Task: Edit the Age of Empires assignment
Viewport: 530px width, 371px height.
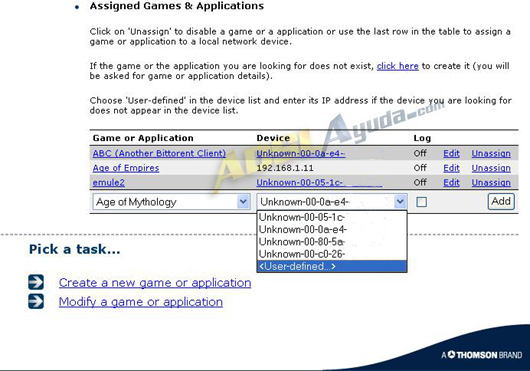Action: (451, 168)
